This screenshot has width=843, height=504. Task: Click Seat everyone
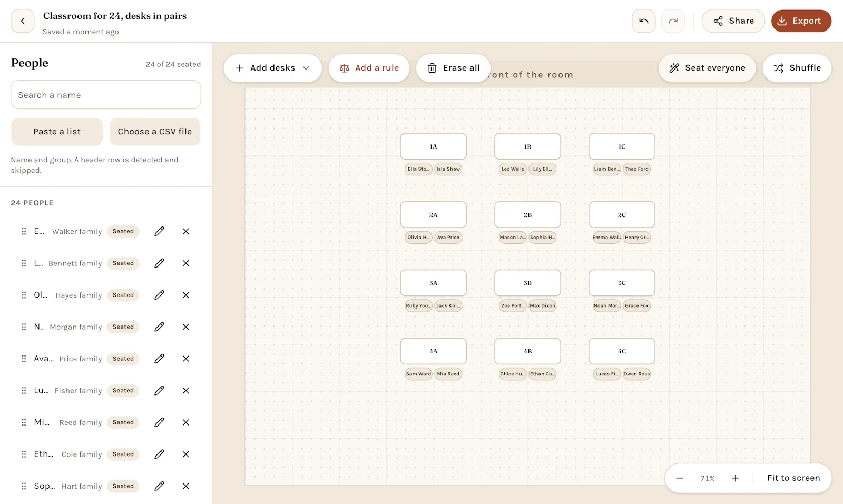tap(707, 68)
